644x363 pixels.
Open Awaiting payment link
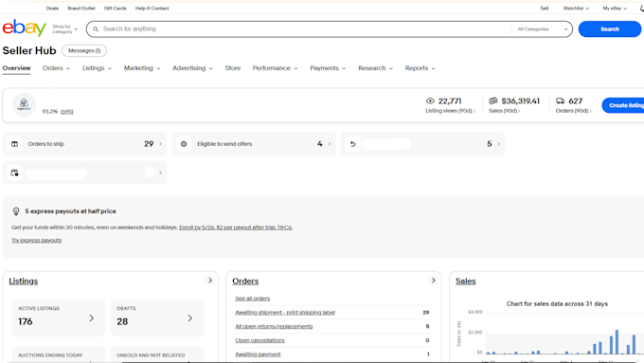(x=258, y=354)
